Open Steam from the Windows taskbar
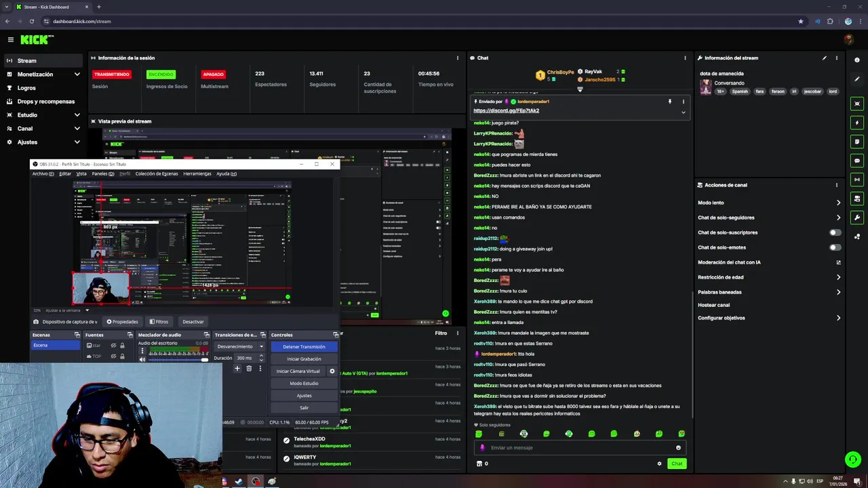The image size is (868, 488). pyautogui.click(x=239, y=481)
